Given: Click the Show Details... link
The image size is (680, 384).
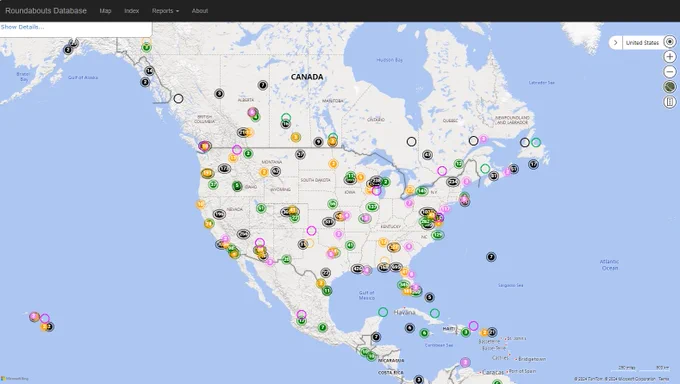Looking at the screenshot, I should [x=22, y=27].
